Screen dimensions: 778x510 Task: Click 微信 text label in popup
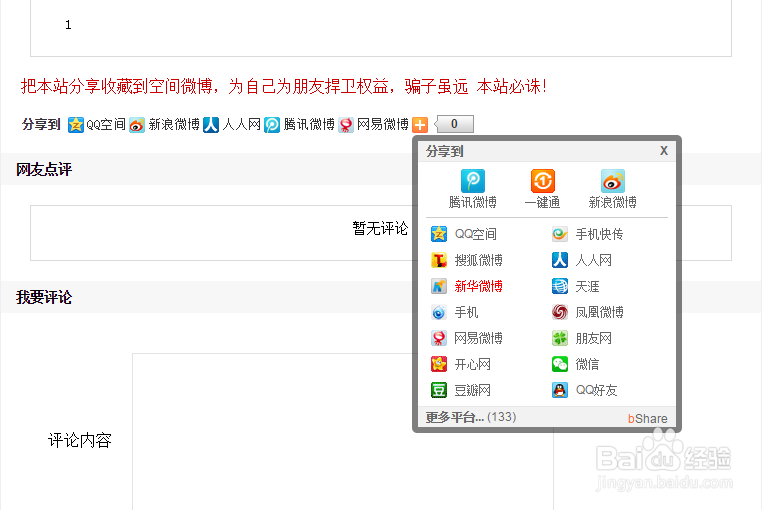[x=587, y=364]
